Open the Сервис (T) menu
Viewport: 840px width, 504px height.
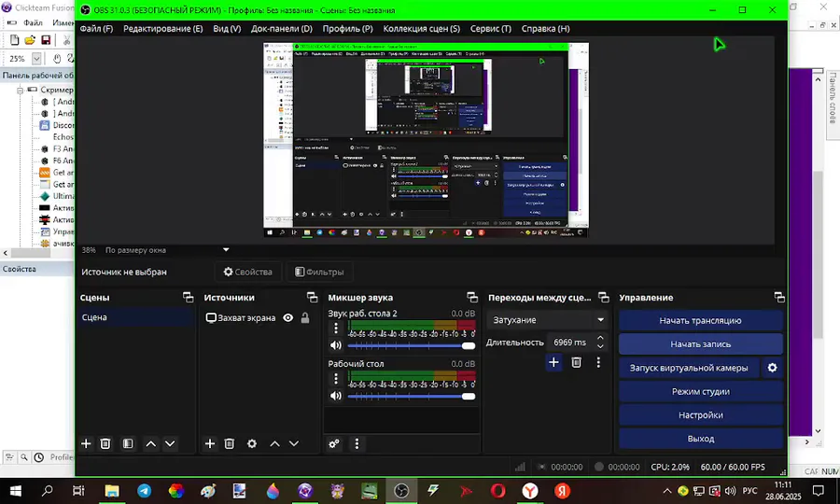pos(491,29)
